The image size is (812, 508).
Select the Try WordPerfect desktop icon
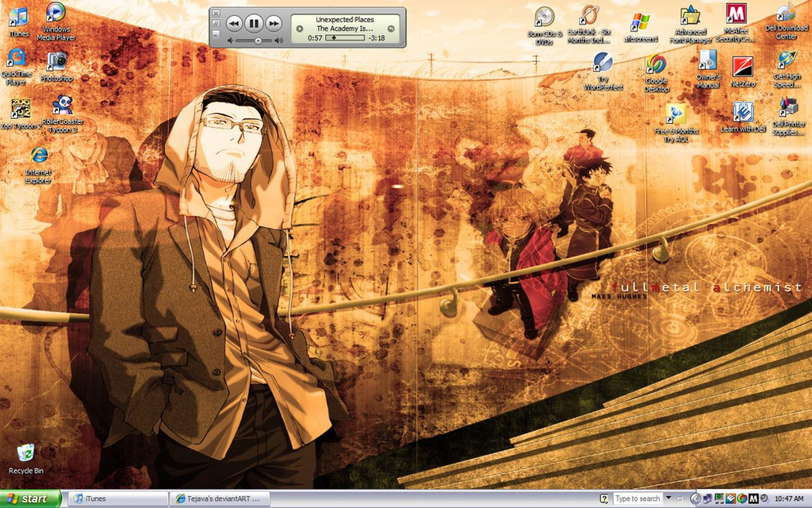603,71
